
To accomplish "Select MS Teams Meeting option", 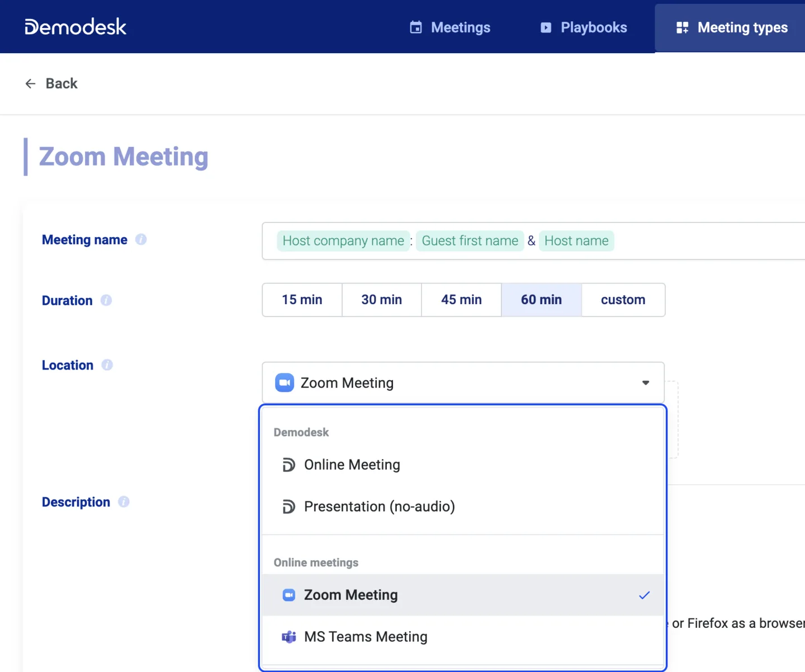I will tap(463, 637).
